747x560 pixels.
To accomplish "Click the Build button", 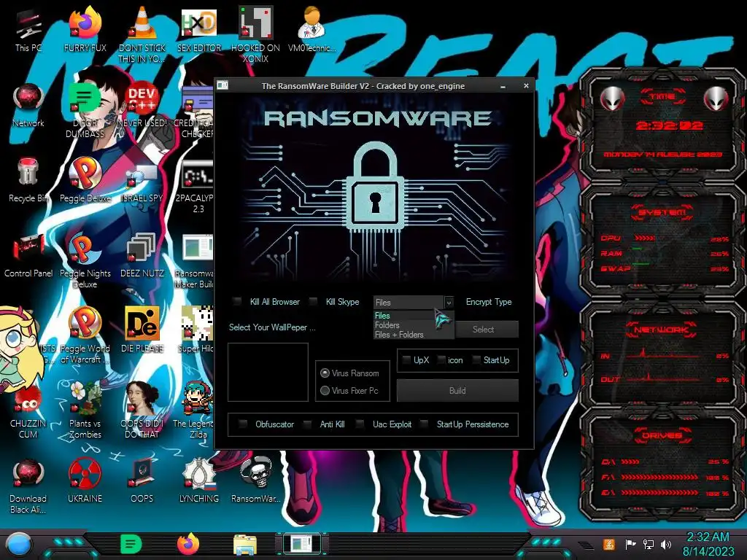I will pos(457,391).
